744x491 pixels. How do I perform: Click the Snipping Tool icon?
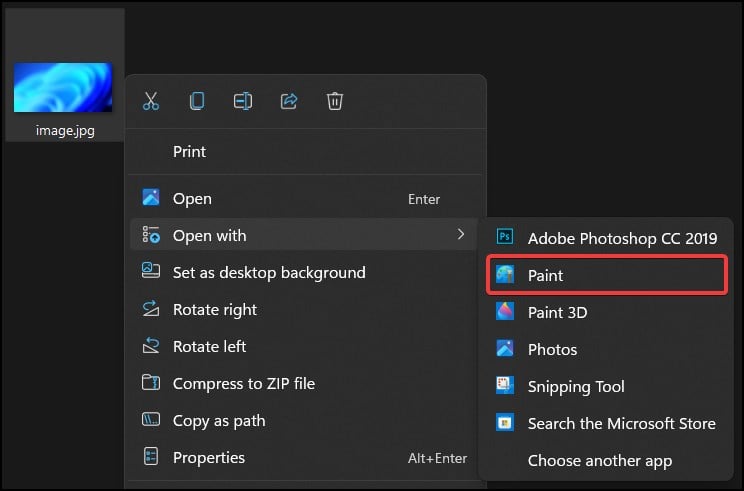click(x=506, y=386)
